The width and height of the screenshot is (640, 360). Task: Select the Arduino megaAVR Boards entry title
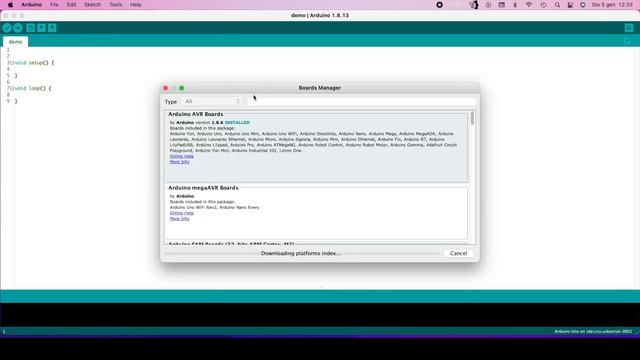tap(203, 188)
